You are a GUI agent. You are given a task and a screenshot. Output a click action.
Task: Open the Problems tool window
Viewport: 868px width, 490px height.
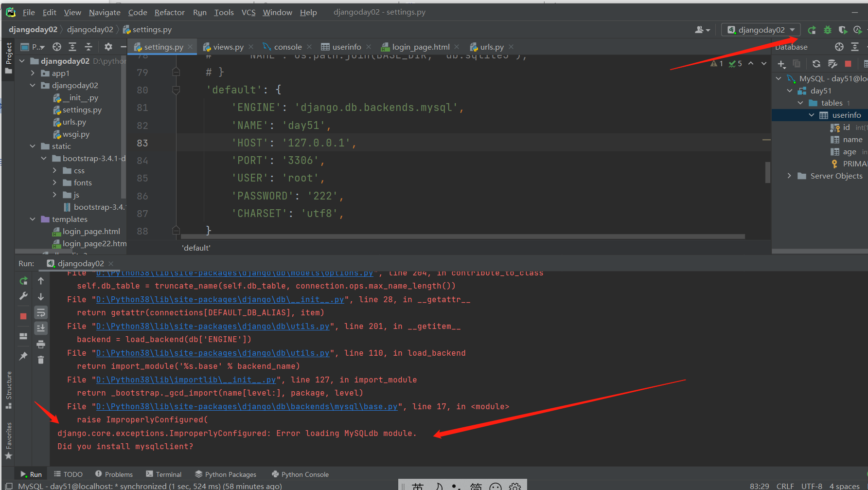pyautogui.click(x=114, y=474)
